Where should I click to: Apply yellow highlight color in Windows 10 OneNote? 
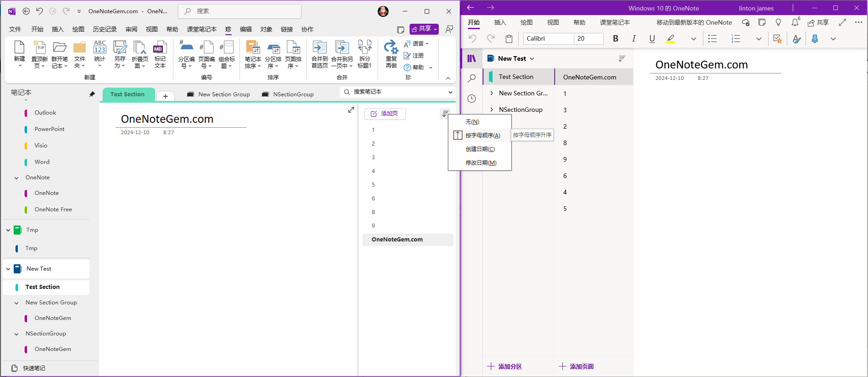[670, 39]
